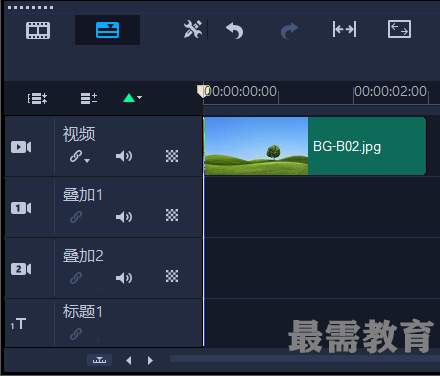Select the Overlay 2 track icon
The image size is (440, 376).
(x=21, y=269)
